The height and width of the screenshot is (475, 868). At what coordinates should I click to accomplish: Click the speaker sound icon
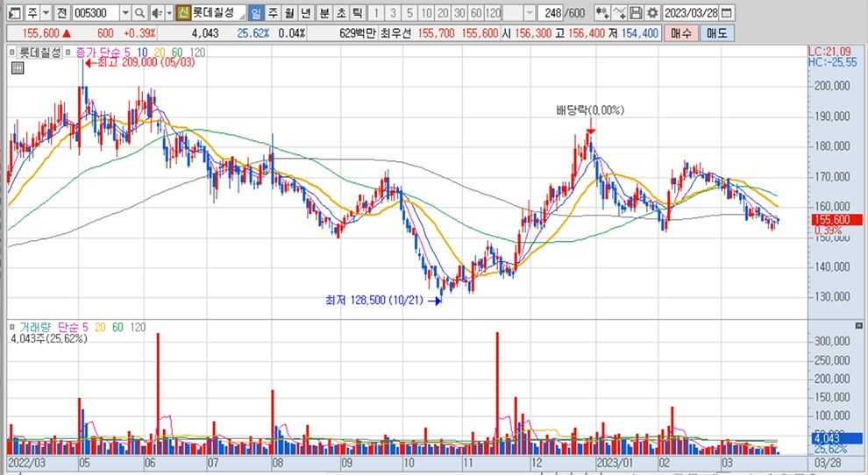click(x=156, y=13)
